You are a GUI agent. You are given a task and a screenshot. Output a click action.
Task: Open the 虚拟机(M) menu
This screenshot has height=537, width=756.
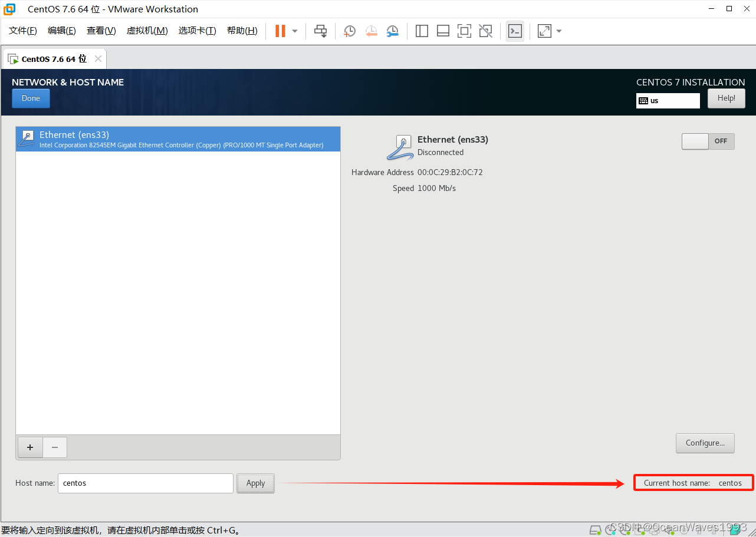(x=147, y=31)
